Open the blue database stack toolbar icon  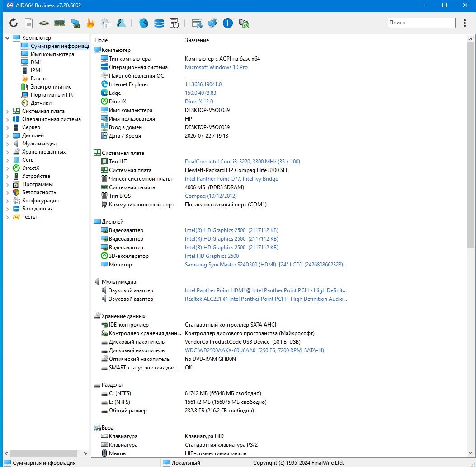click(x=159, y=23)
